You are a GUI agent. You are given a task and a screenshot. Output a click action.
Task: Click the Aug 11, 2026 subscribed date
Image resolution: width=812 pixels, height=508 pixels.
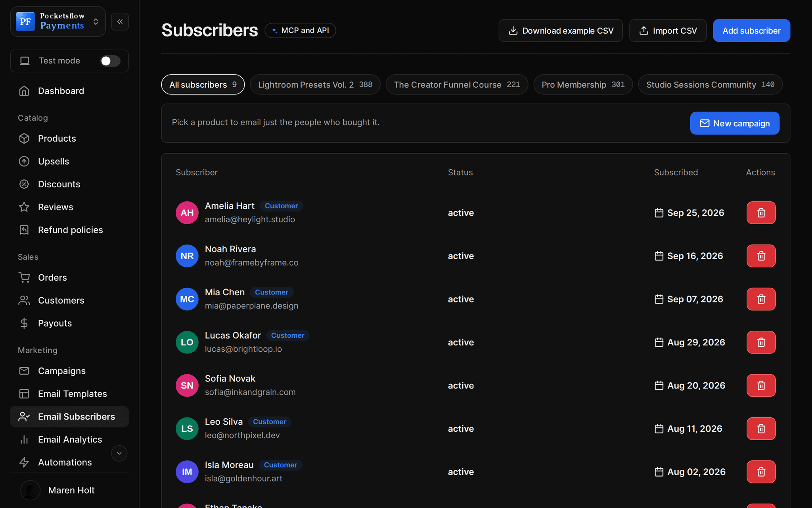tap(688, 429)
